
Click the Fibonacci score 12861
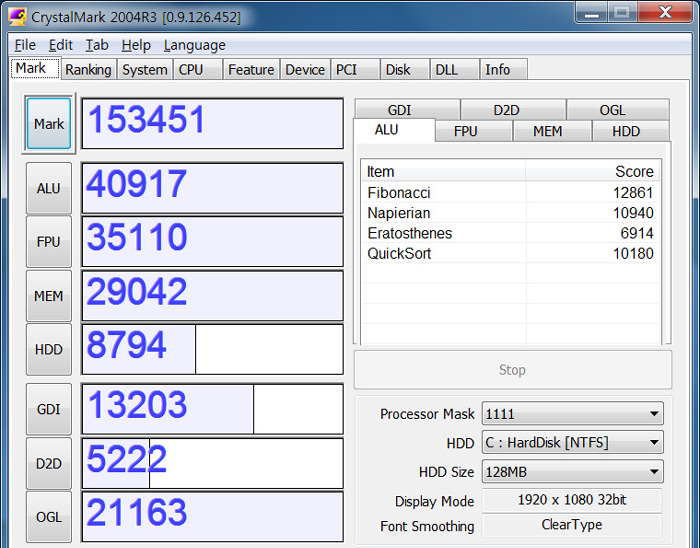pyautogui.click(x=633, y=193)
